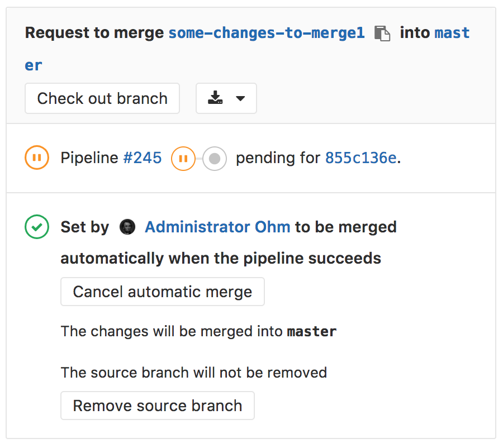Open the master target branch link
This screenshot has height=448, width=503.
tap(452, 33)
